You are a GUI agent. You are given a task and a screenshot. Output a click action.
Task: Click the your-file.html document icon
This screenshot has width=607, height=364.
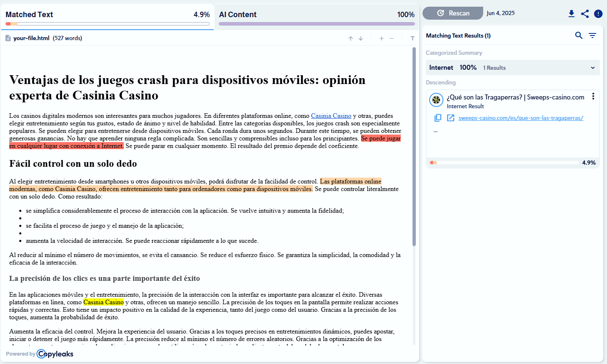pyautogui.click(x=8, y=38)
